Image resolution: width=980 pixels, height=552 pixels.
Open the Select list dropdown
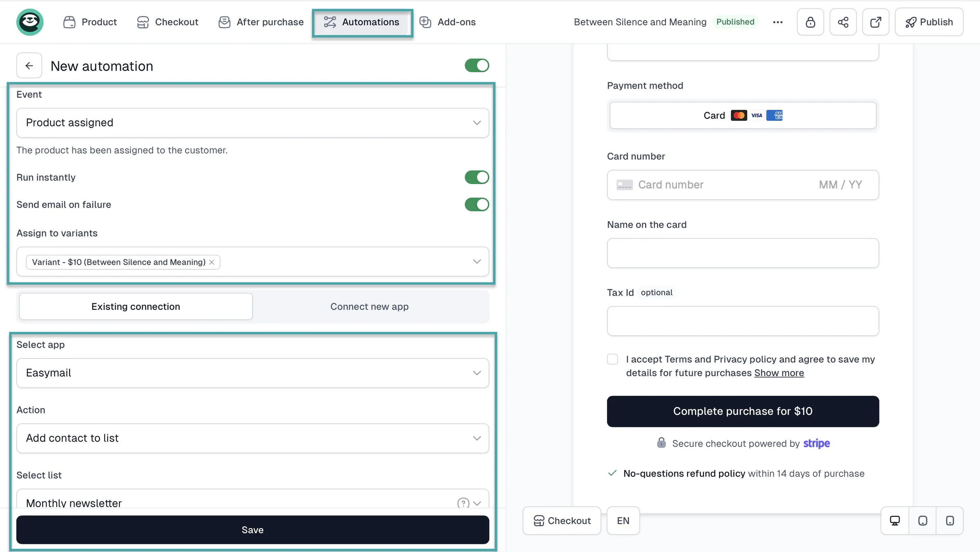click(253, 499)
